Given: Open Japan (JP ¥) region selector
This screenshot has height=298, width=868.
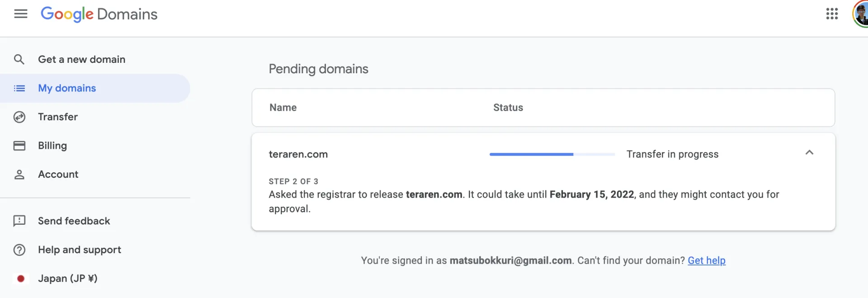Looking at the screenshot, I should (x=68, y=279).
